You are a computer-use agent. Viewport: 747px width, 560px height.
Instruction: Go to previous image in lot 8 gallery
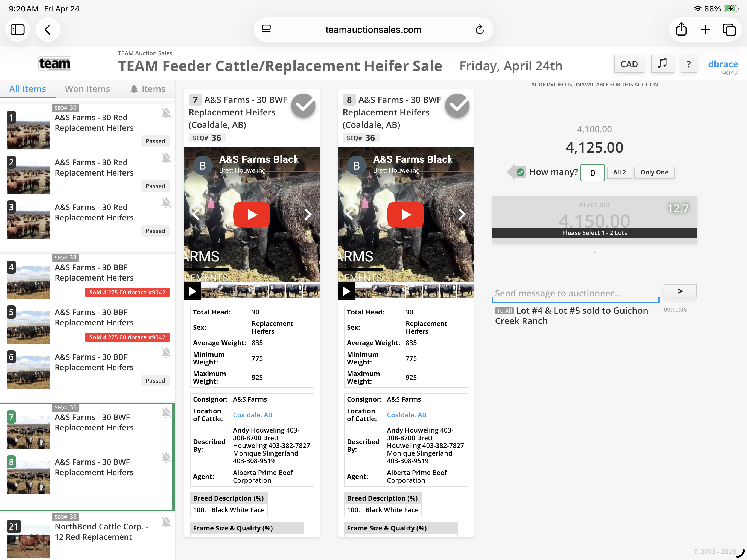tap(350, 214)
